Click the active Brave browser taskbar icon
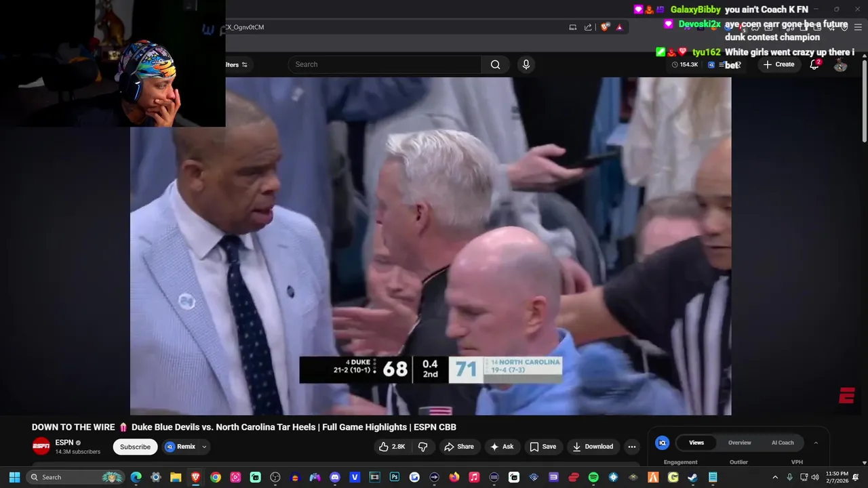This screenshot has width=868, height=488. pos(195,477)
